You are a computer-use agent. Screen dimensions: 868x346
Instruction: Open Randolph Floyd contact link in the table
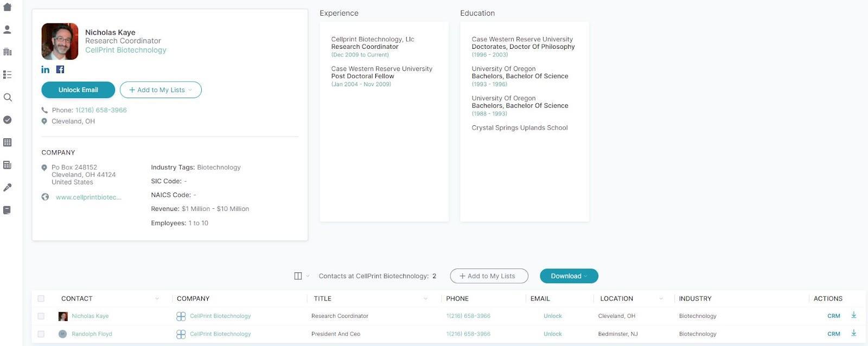92,334
